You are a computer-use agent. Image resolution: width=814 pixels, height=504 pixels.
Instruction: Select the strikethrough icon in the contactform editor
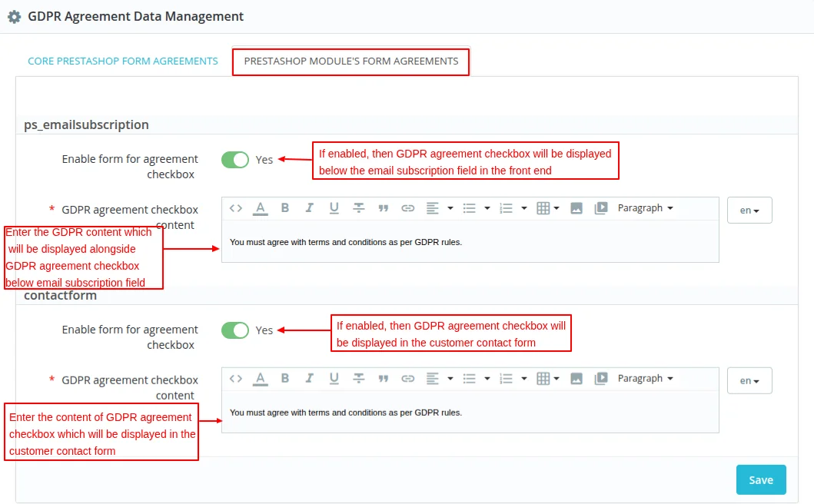click(358, 378)
